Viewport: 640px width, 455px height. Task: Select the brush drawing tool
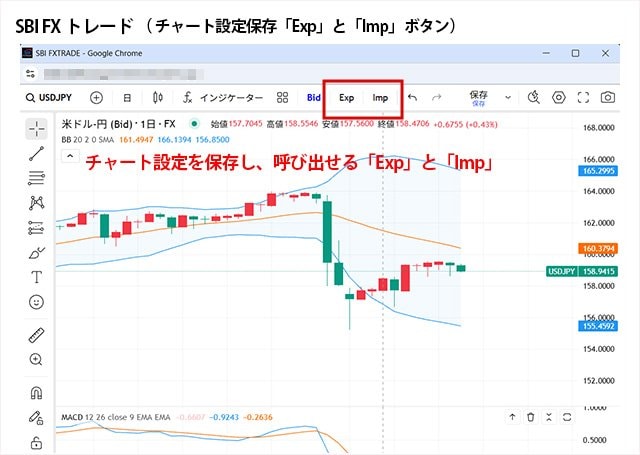pos(37,253)
